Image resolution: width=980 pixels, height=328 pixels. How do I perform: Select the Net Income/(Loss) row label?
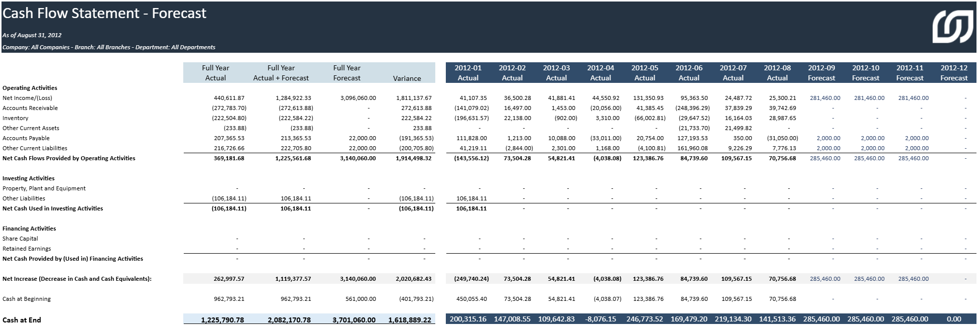27,98
